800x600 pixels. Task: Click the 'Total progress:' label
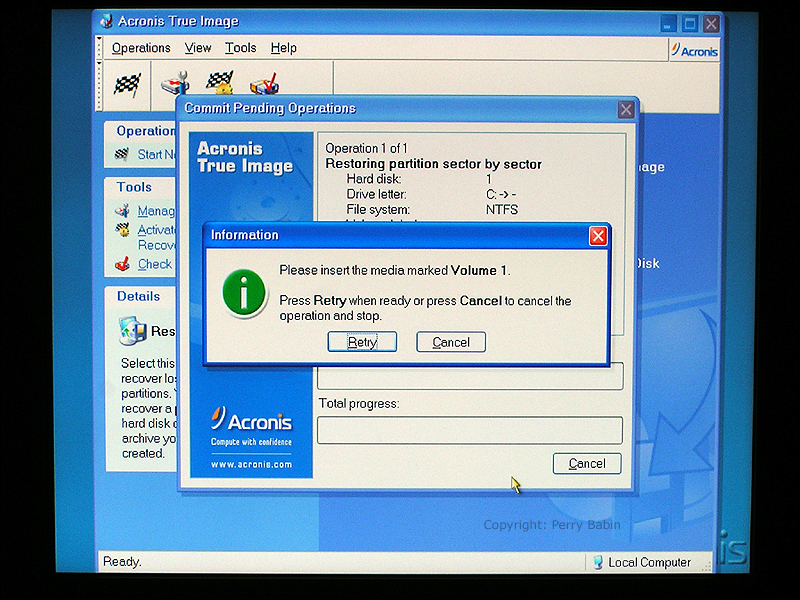point(359,404)
